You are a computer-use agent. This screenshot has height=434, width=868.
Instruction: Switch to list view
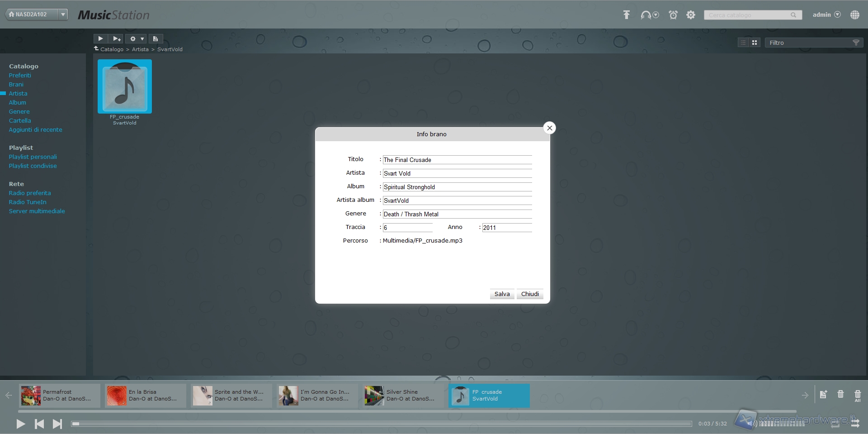743,43
